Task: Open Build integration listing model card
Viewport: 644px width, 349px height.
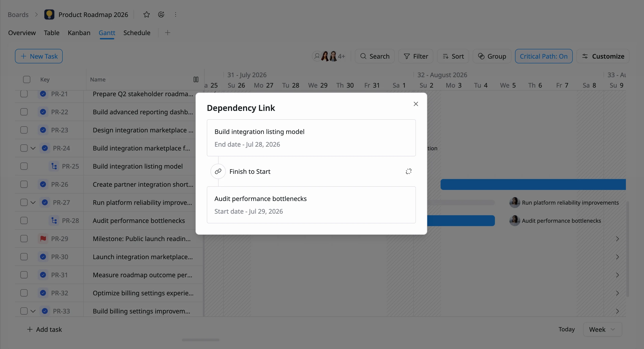Action: pos(311,138)
